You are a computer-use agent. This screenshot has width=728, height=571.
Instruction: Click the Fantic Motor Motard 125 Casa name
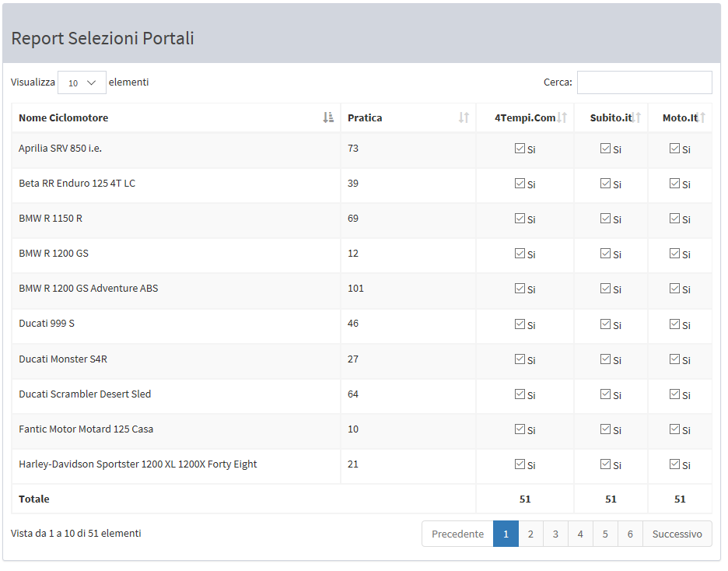pos(86,429)
